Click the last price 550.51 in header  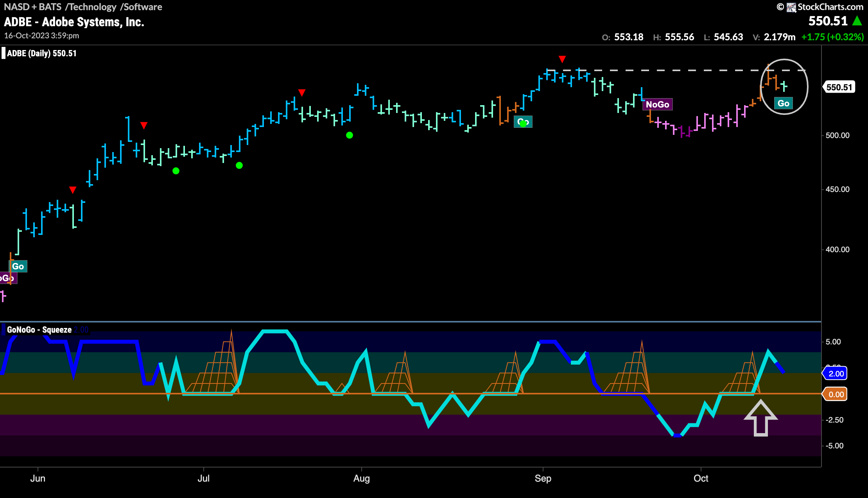coord(828,21)
